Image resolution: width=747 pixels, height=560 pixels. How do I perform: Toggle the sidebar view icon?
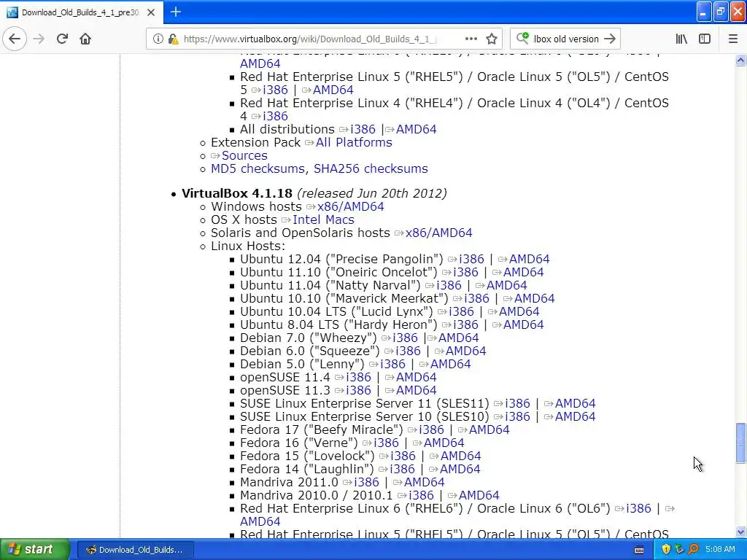705,39
